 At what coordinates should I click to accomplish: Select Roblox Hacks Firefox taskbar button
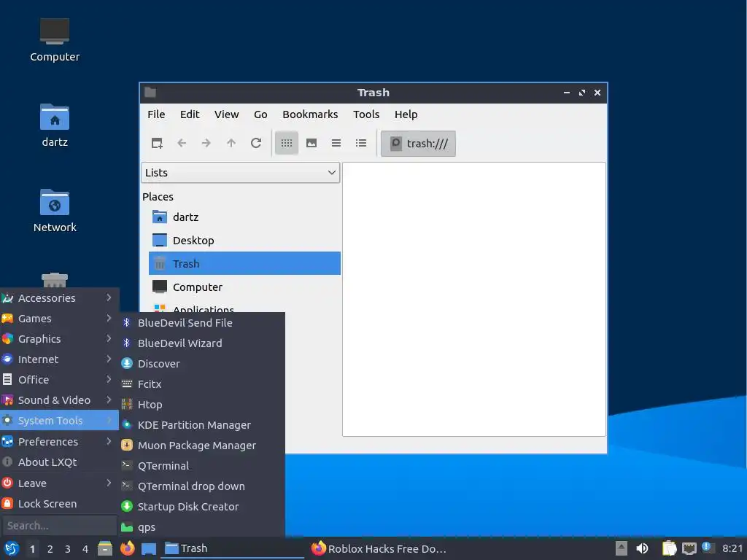pyautogui.click(x=379, y=548)
